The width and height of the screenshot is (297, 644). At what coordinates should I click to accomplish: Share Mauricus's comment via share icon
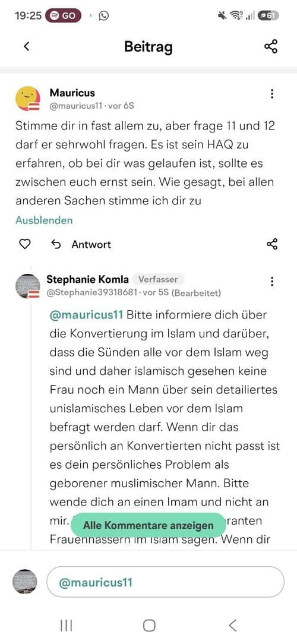click(x=272, y=244)
